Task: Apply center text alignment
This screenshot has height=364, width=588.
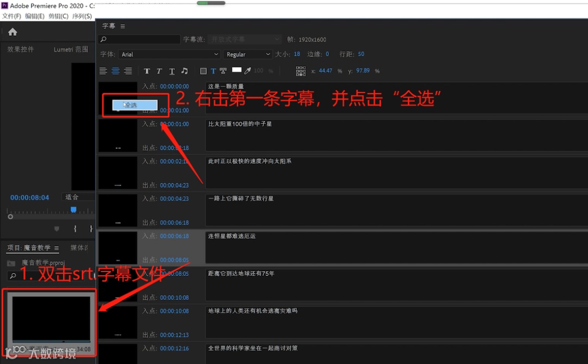Action: [x=115, y=71]
